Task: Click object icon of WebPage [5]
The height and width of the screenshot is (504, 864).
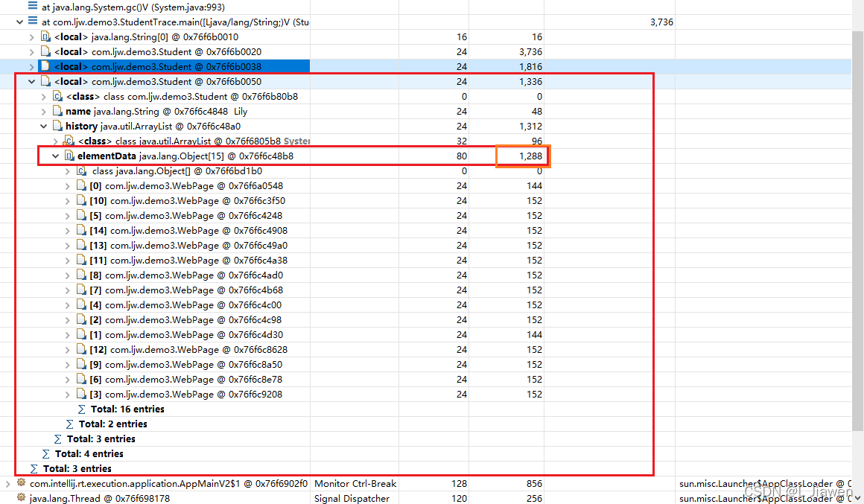Action: click(81, 215)
